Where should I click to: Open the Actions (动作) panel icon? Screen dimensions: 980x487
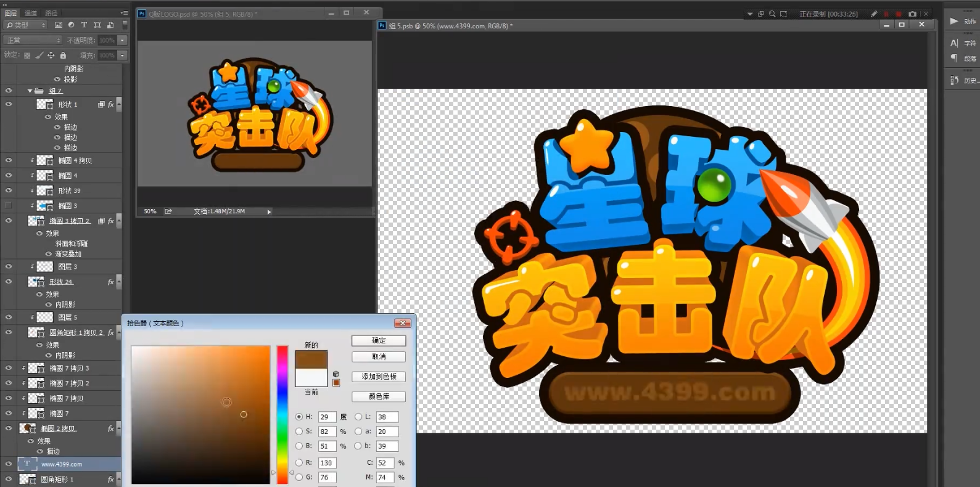954,22
